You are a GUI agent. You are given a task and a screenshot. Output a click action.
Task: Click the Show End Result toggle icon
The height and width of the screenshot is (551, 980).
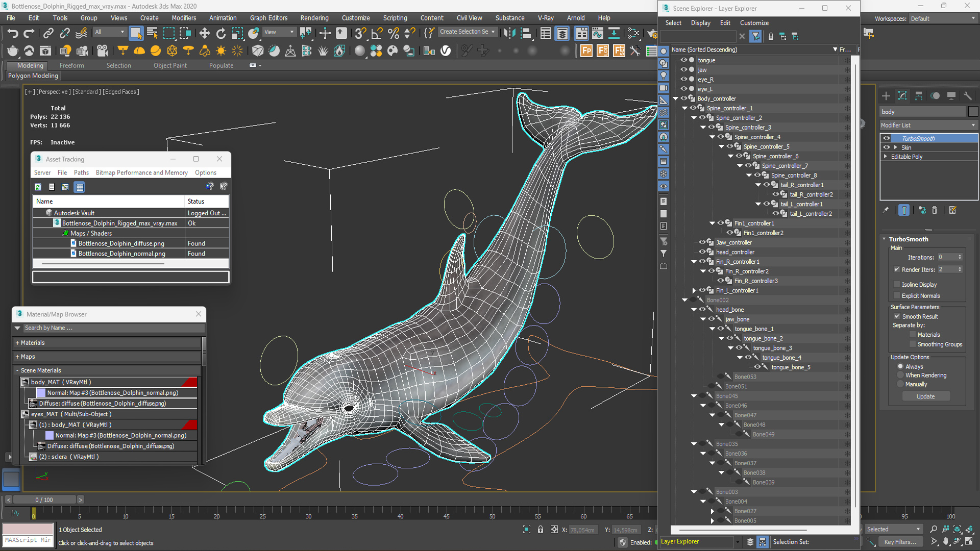(904, 210)
